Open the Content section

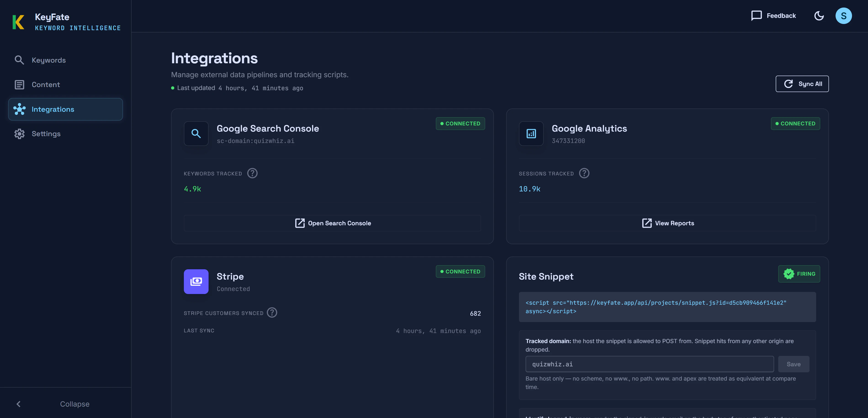(x=65, y=85)
